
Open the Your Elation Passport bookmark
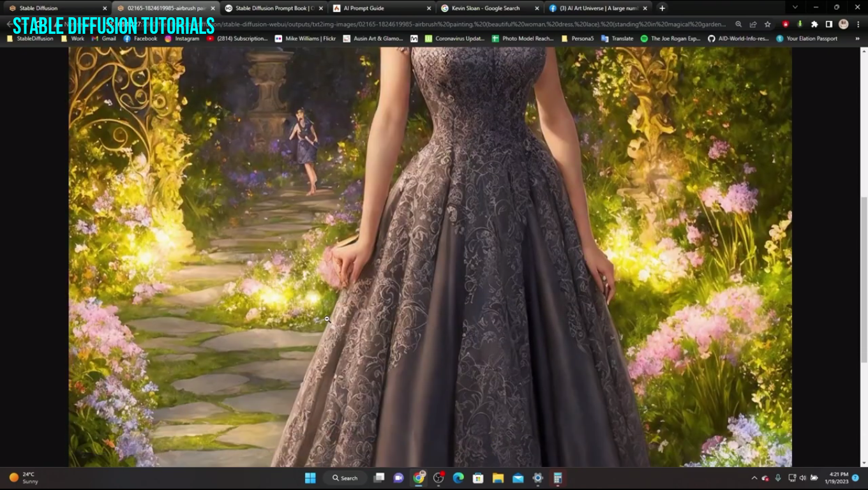click(x=807, y=38)
